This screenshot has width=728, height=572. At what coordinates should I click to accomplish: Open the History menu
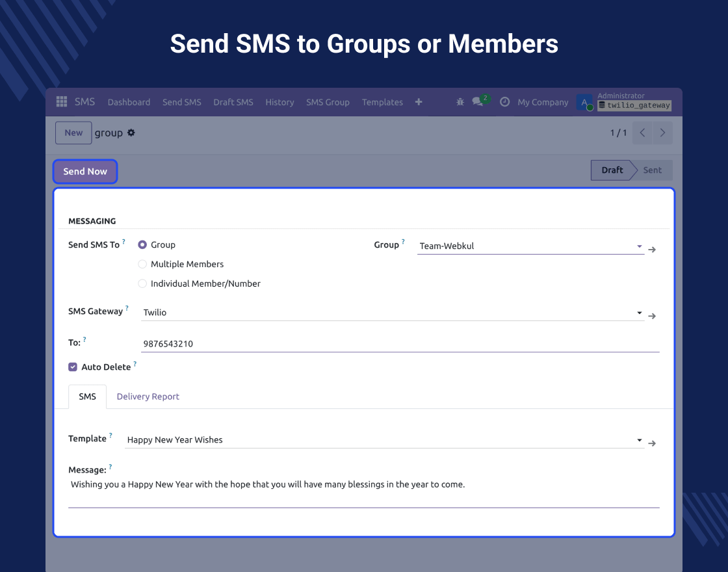[279, 102]
